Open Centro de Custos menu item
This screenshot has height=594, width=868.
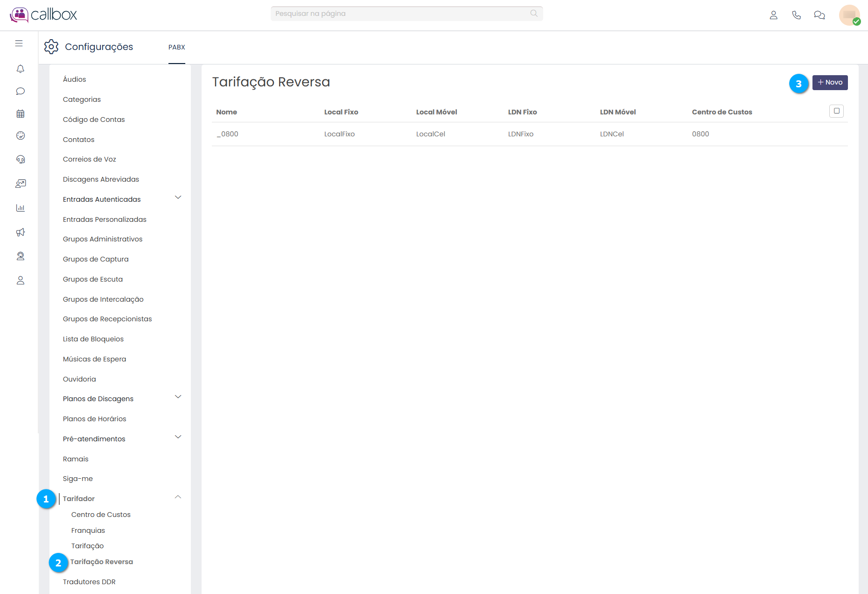[101, 515]
